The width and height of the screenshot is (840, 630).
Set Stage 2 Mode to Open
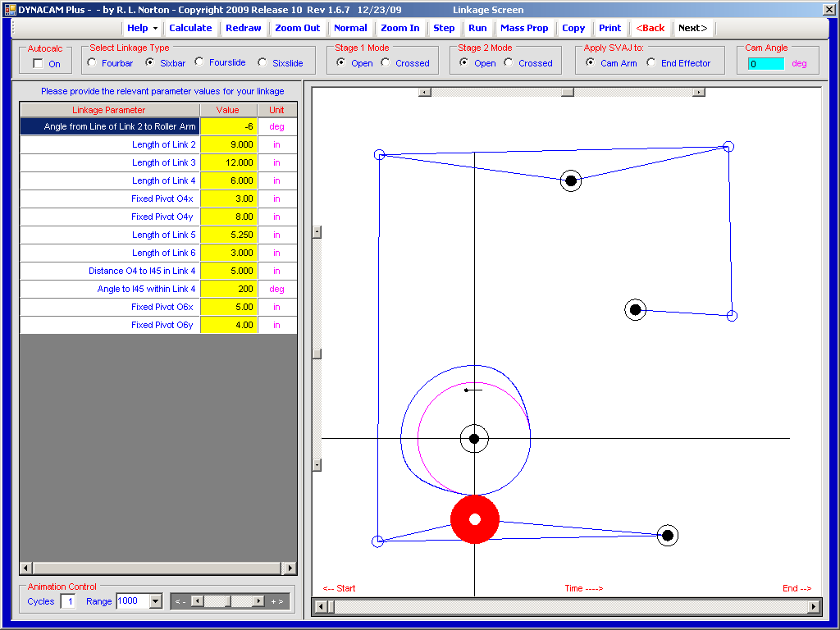click(464, 62)
